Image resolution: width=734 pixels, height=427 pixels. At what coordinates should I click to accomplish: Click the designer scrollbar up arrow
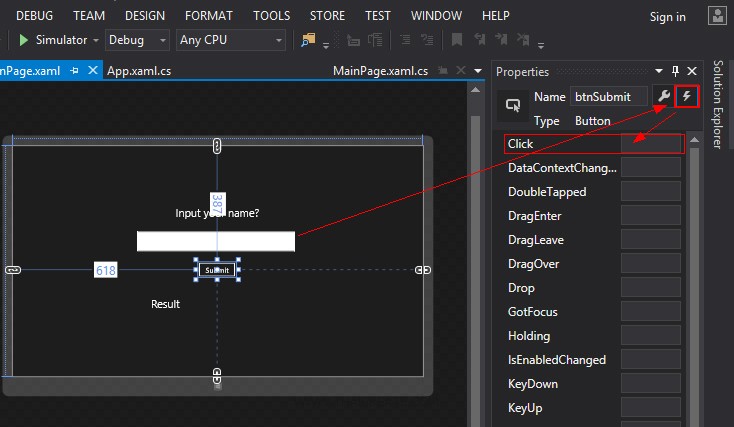pos(476,90)
